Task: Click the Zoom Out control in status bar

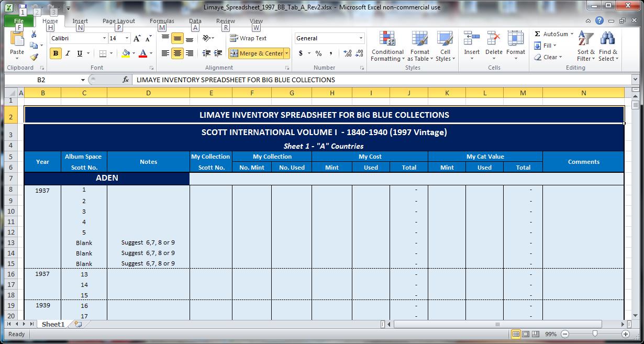Action: pyautogui.click(x=564, y=334)
